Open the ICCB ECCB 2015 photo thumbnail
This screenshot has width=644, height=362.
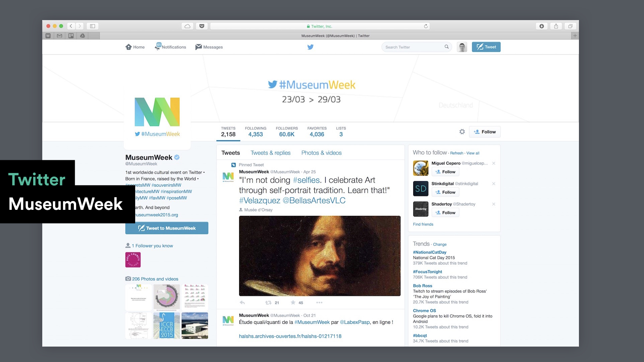pyautogui.click(x=167, y=325)
